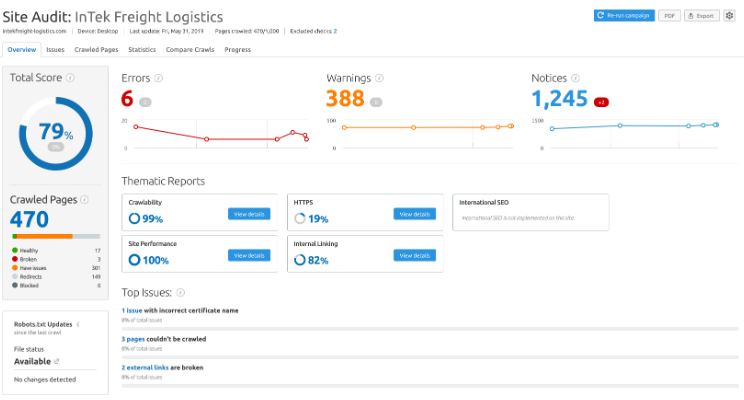The width and height of the screenshot is (744, 400).
Task: Click the Errors info icon
Action: (x=158, y=78)
